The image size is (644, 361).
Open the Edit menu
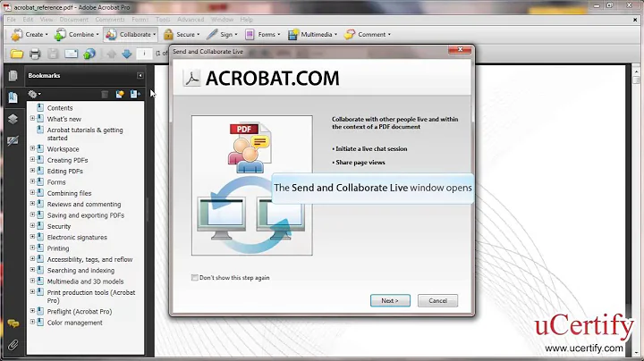coord(28,20)
